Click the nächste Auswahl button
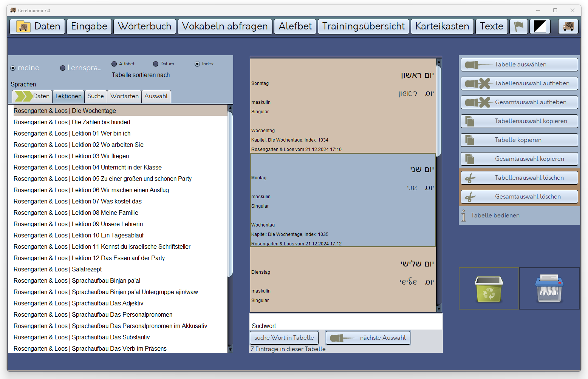 368,338
